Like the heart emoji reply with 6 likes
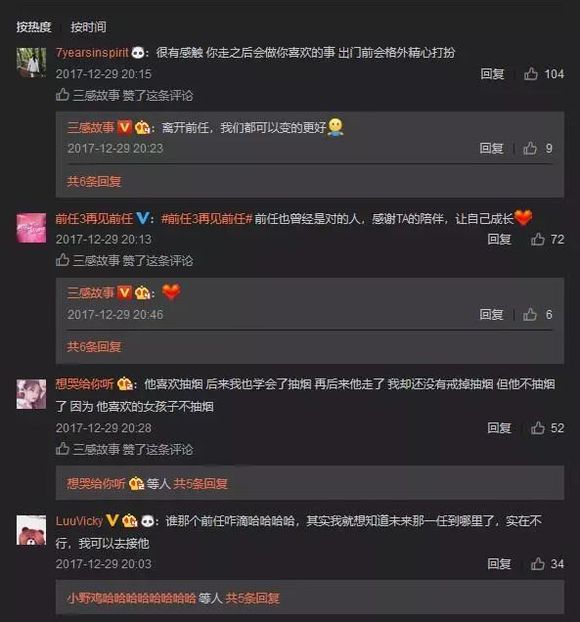 (x=530, y=315)
